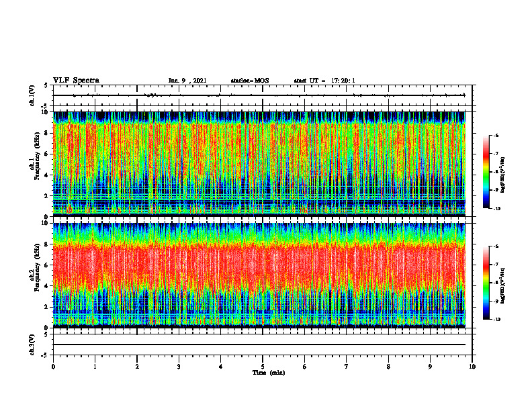Image resolution: width=532 pixels, height=411 pixels.
Task: Click the "-6" tick on the ch.1 colorbar
Action: click(496, 136)
